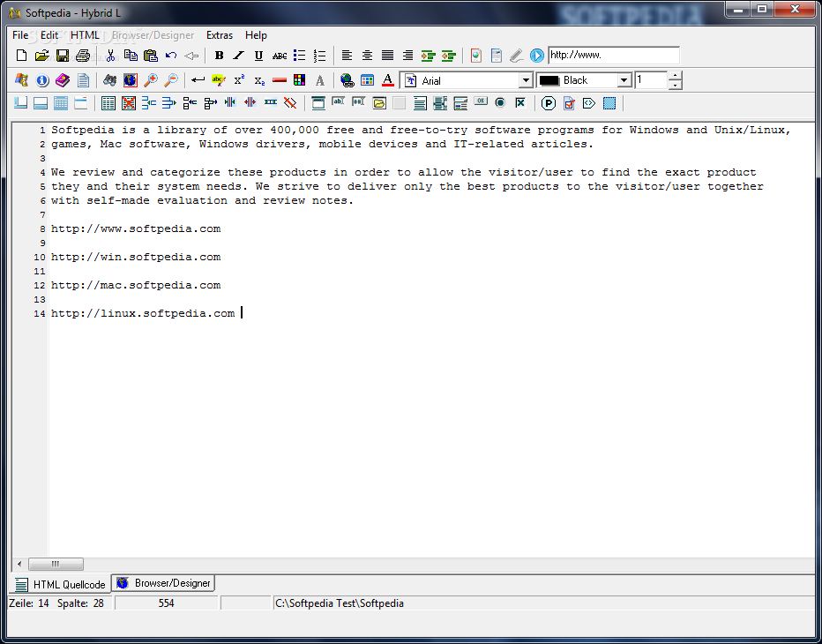Screen dimensions: 822x644
Task: Click the line http://win.softpedia.com
Action: click(x=136, y=257)
